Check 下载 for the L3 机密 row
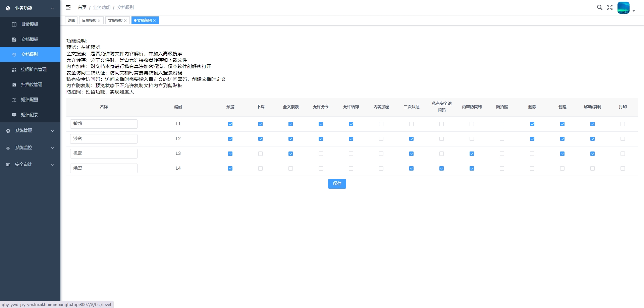Image resolution: width=644 pixels, height=308 pixels. point(260,153)
